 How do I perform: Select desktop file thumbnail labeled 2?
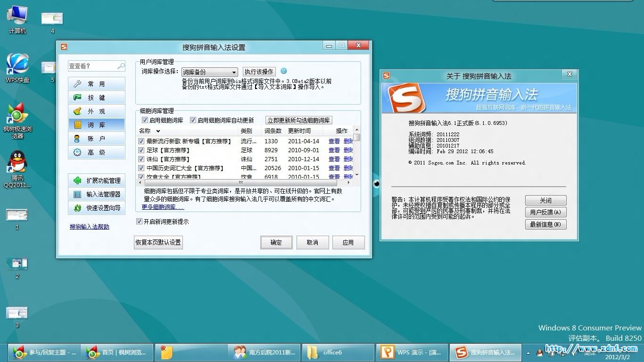17,268
